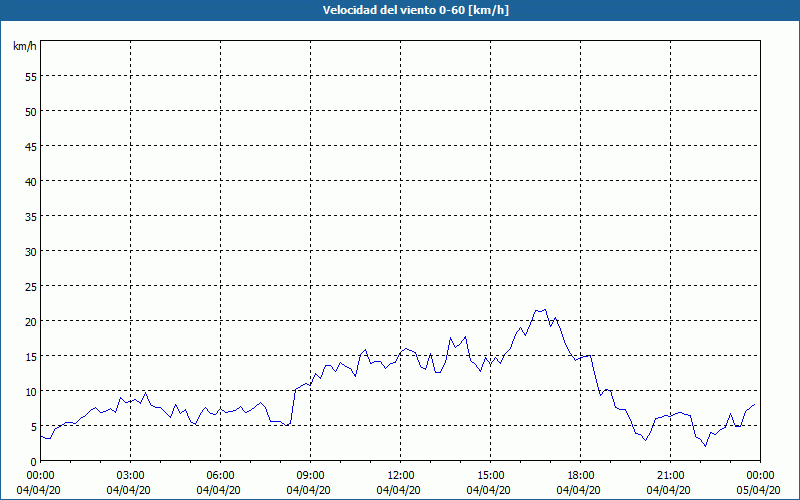Viewport: 800px width, 500px height.
Task: Click the "km/h" axis unit label
Action: pyautogui.click(x=24, y=46)
